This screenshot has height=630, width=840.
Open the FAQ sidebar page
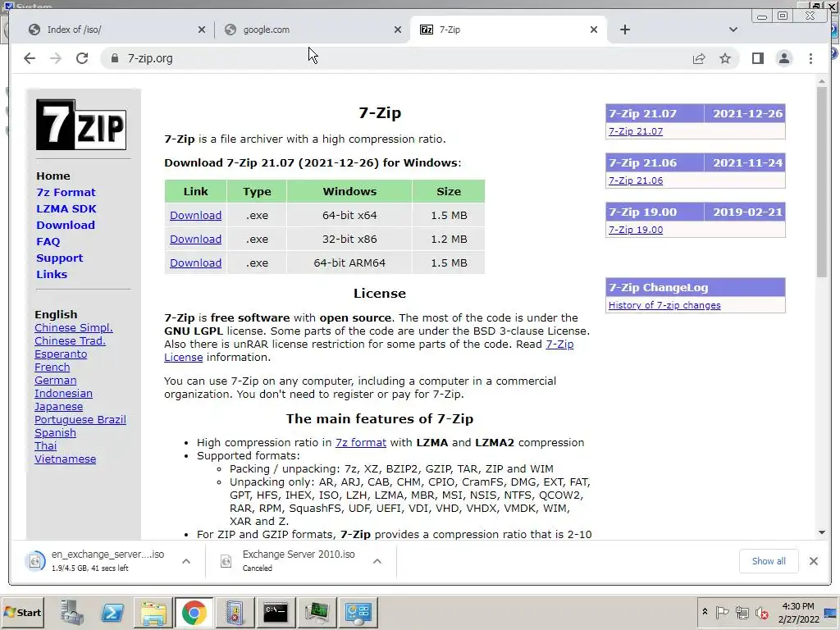point(48,242)
